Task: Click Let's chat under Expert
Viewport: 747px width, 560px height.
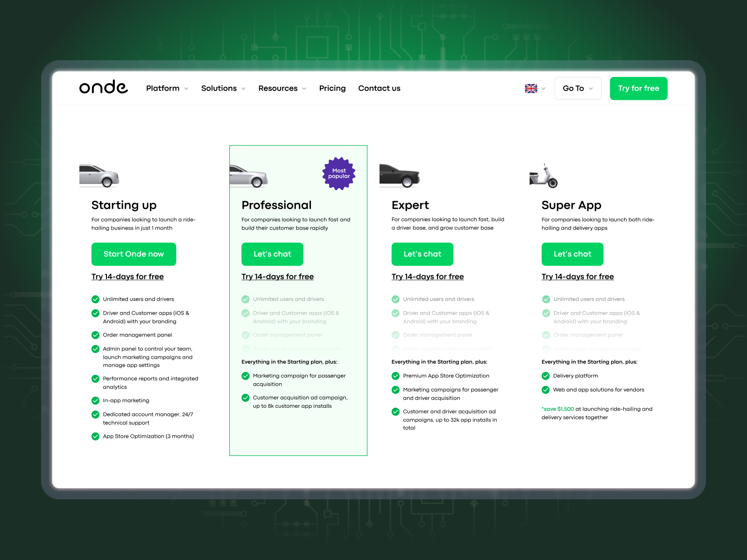Action: [423, 254]
